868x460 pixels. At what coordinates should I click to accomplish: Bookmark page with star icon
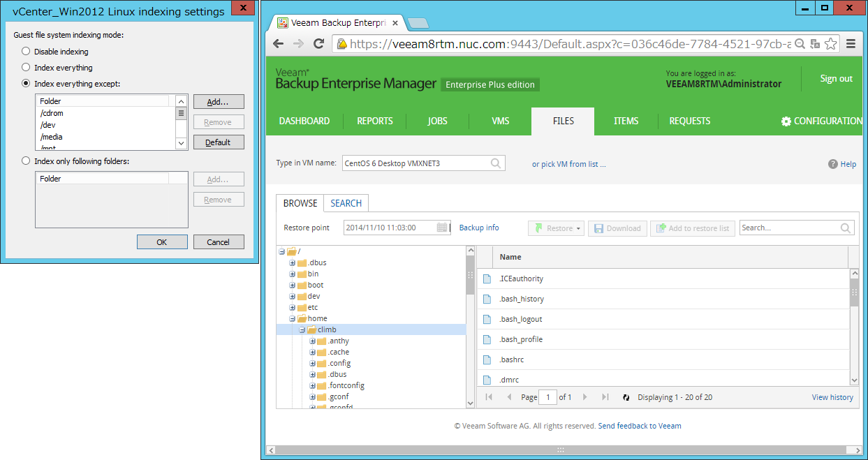click(x=830, y=43)
